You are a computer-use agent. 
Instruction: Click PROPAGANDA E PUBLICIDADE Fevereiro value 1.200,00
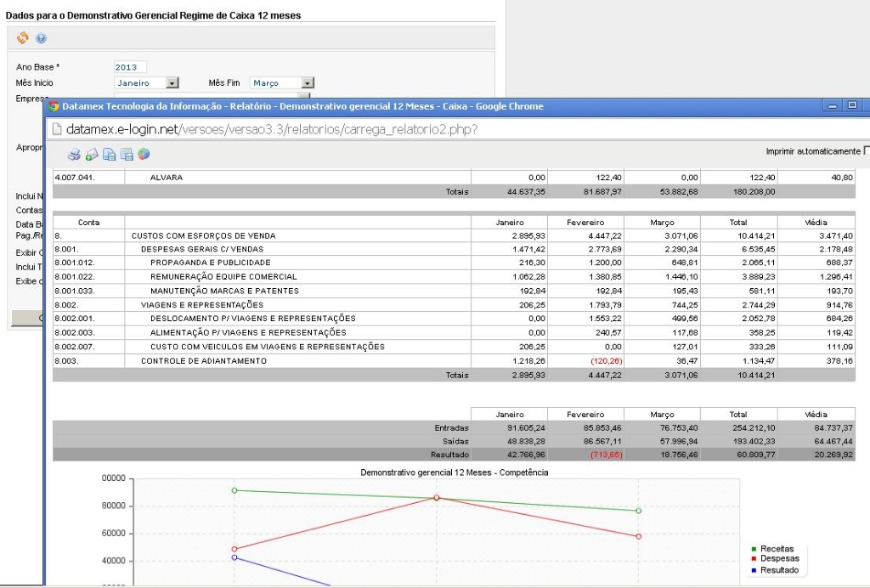(x=605, y=263)
